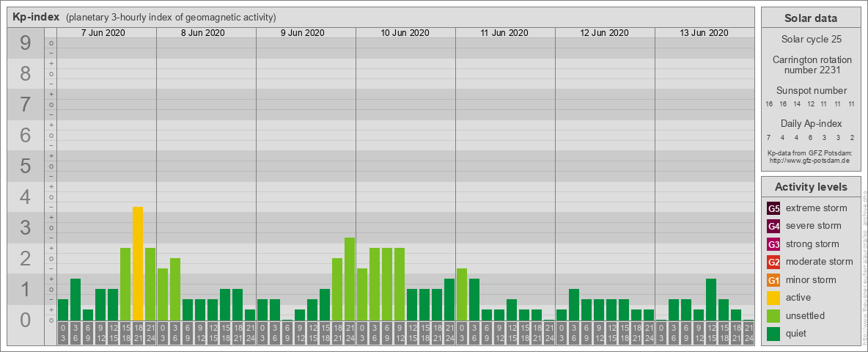Click the dark green quiet legend swatch
Viewport: 868px width, 352px height.
[773, 334]
